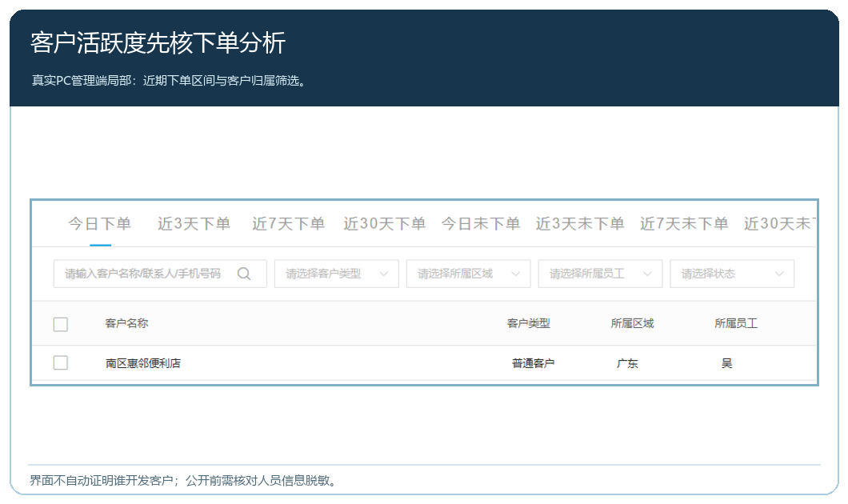
Task: Select the 近7天下单 tab
Action: click(x=288, y=224)
